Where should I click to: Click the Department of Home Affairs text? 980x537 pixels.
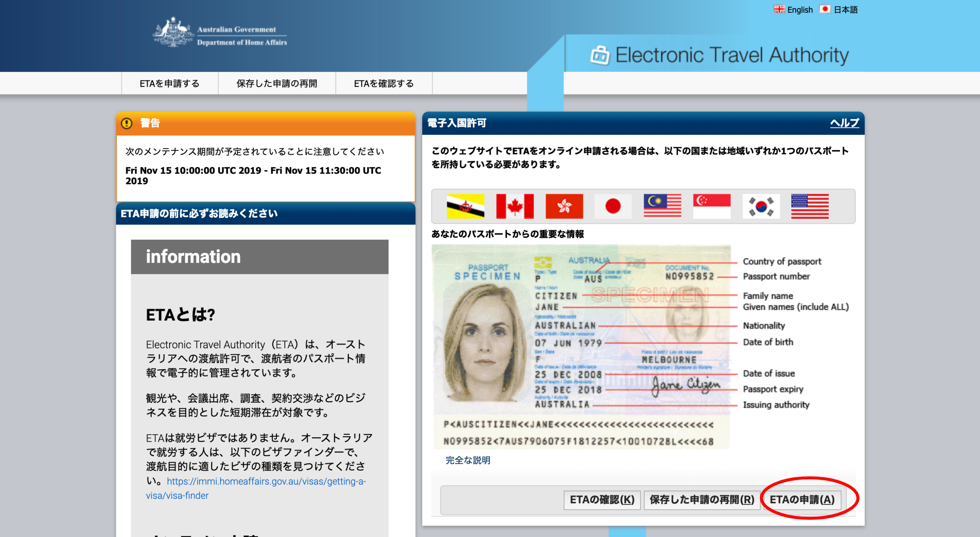[x=242, y=43]
